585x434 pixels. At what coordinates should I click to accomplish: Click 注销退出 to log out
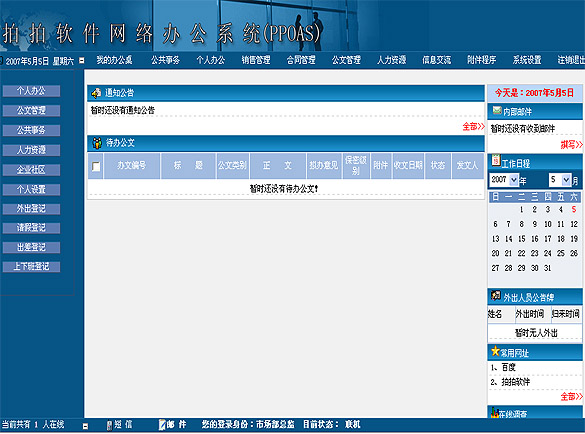pyautogui.click(x=571, y=60)
